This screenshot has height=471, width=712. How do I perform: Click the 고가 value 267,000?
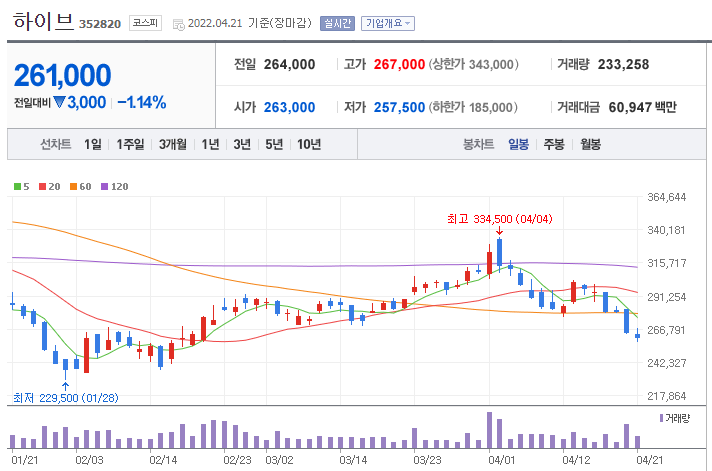coord(399,64)
